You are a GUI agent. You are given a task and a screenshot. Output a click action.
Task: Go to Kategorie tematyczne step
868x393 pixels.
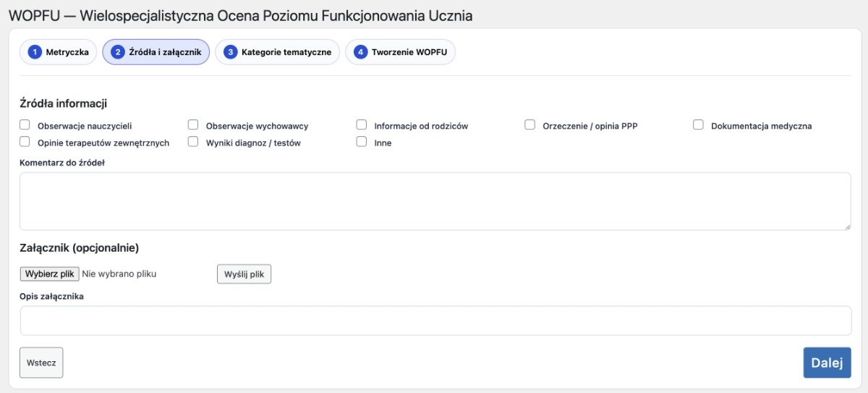click(x=277, y=52)
